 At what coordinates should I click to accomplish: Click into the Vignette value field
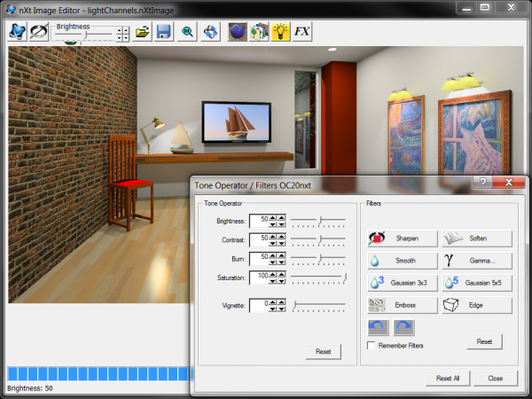[x=259, y=305]
